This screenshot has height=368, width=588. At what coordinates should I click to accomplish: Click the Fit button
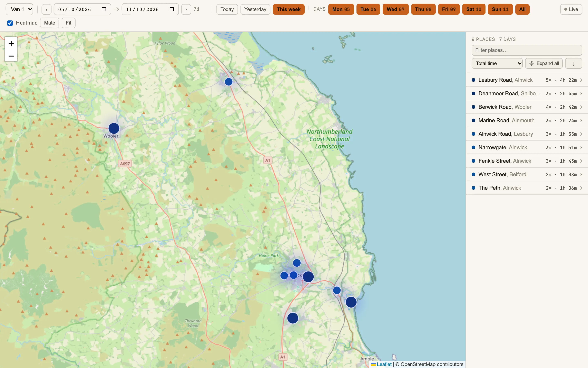coord(69,23)
